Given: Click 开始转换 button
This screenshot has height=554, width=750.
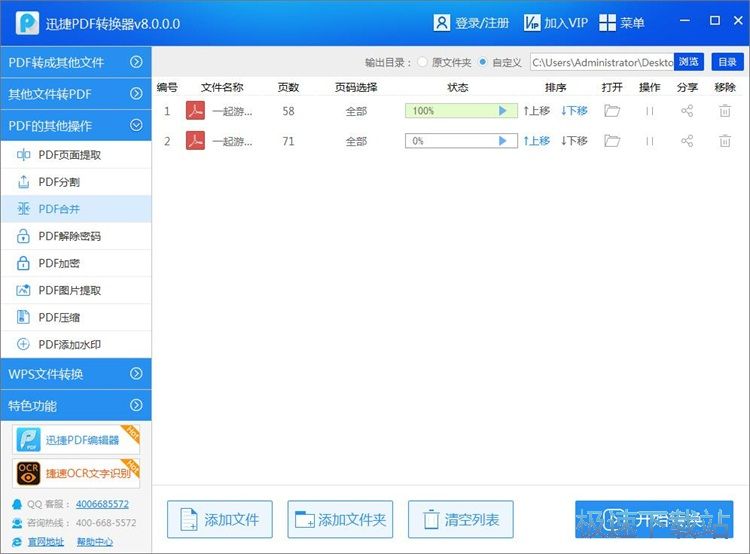Looking at the screenshot, I should click(654, 519).
